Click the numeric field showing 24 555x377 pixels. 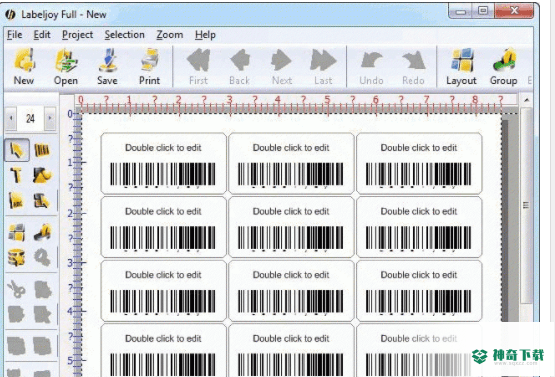click(x=30, y=118)
